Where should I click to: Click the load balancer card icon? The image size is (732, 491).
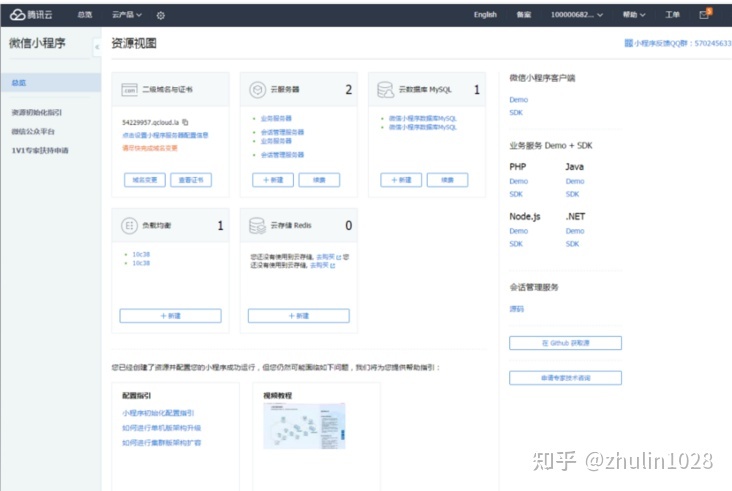(129, 225)
